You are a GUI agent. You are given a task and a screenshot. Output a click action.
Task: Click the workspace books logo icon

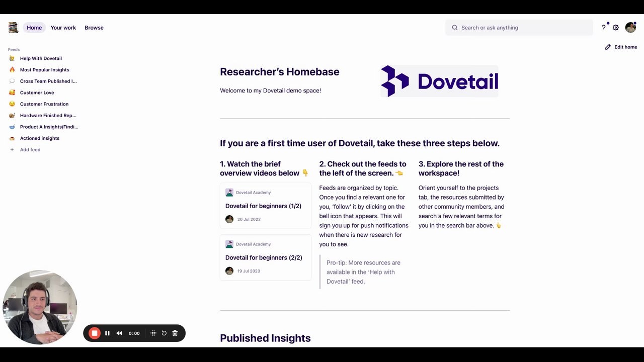(13, 28)
